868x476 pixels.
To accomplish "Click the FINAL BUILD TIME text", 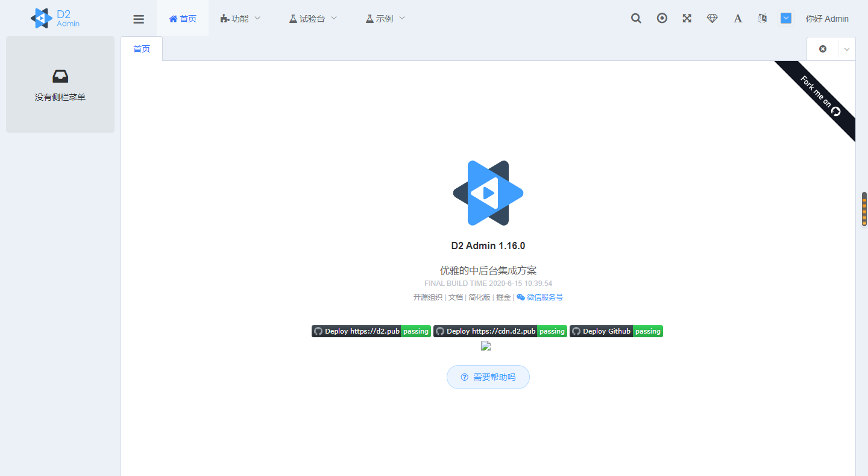I will point(488,283).
